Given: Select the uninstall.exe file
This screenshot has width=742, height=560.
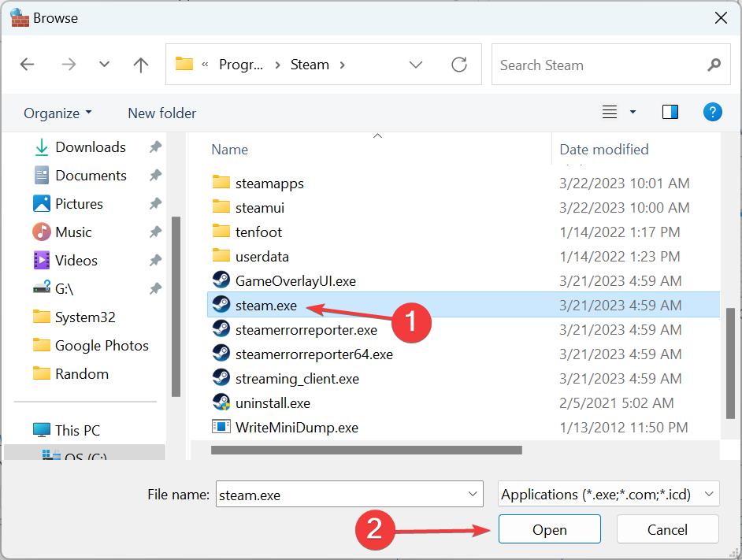Looking at the screenshot, I should [x=273, y=403].
